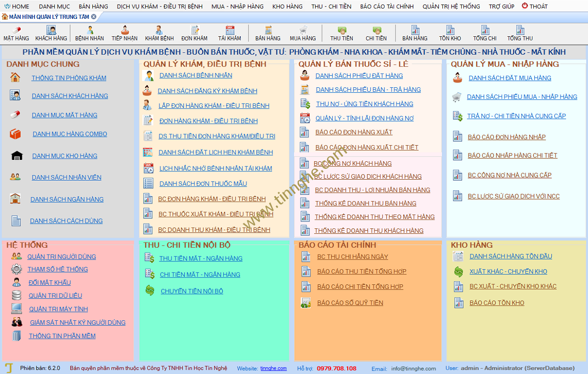588x374 pixels.
Task: Click bank icon beside DANH SÁCH NGÂN HÀNG
Action: point(15,198)
